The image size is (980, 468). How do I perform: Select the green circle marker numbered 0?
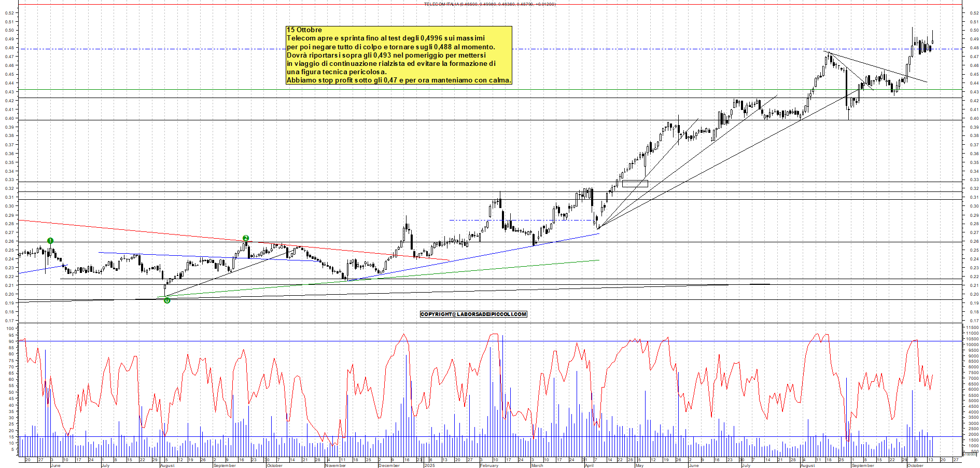(167, 300)
